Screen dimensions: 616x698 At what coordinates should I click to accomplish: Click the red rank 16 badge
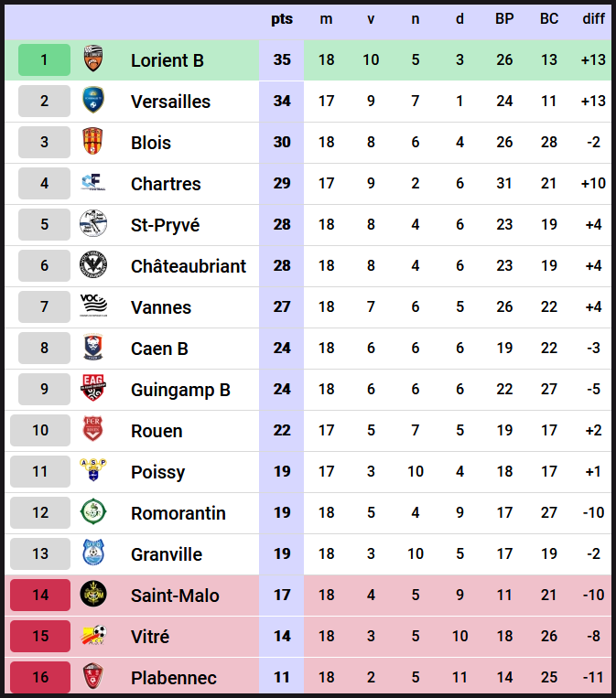[x=40, y=678]
